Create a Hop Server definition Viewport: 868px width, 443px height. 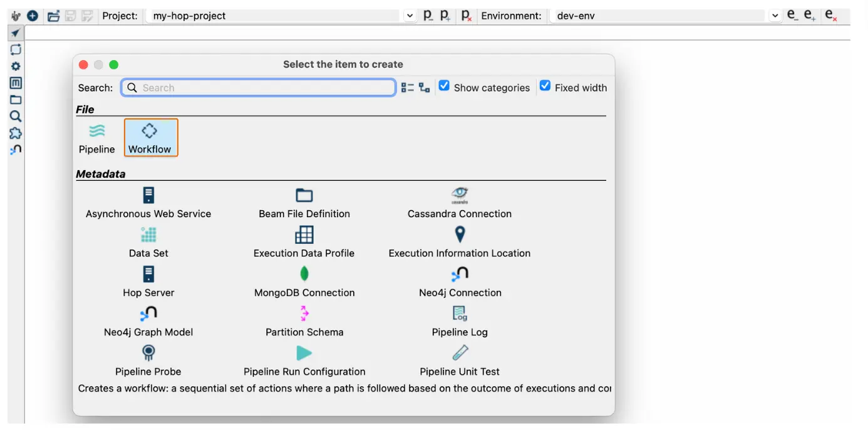148,282
